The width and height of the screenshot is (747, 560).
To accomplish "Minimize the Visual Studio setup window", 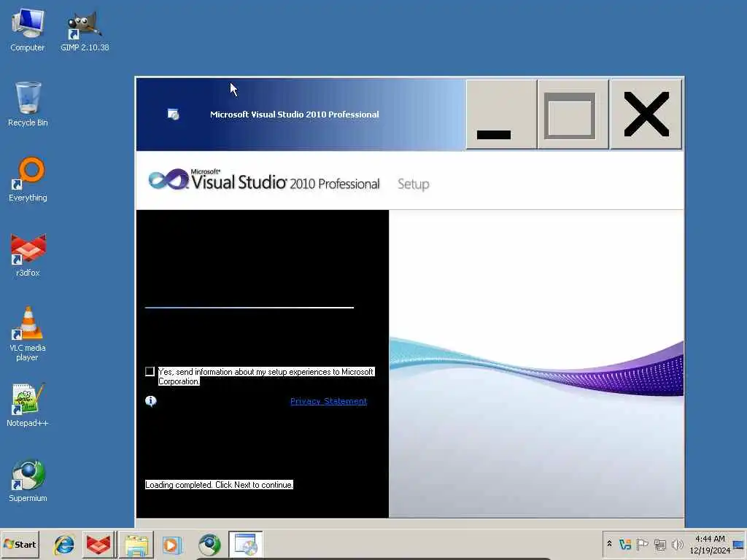I will (501, 114).
